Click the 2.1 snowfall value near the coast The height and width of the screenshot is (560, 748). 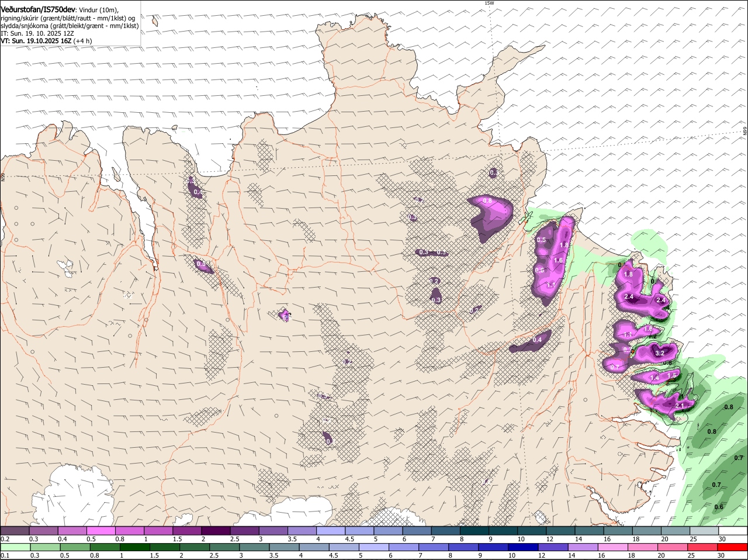pos(679,406)
